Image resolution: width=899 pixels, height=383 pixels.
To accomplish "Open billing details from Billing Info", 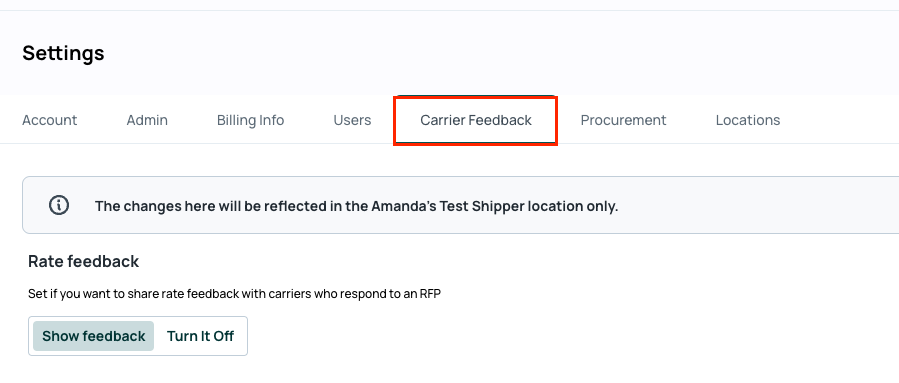I will [x=251, y=120].
